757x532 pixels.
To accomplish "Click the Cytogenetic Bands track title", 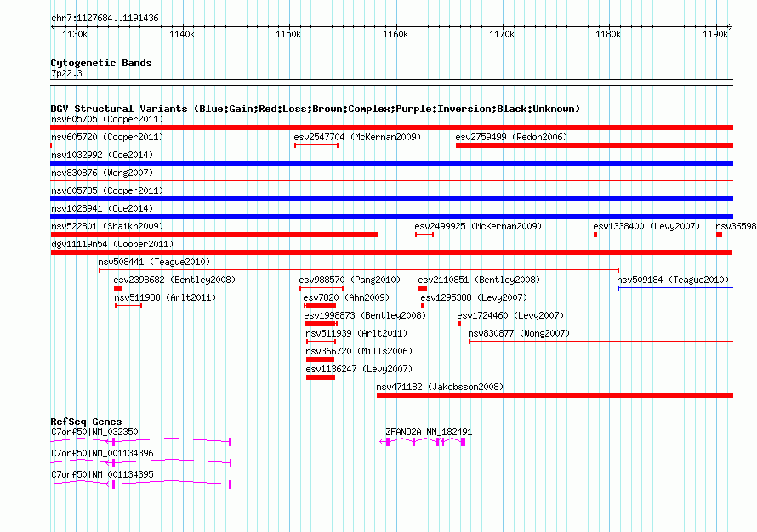I will (x=101, y=63).
